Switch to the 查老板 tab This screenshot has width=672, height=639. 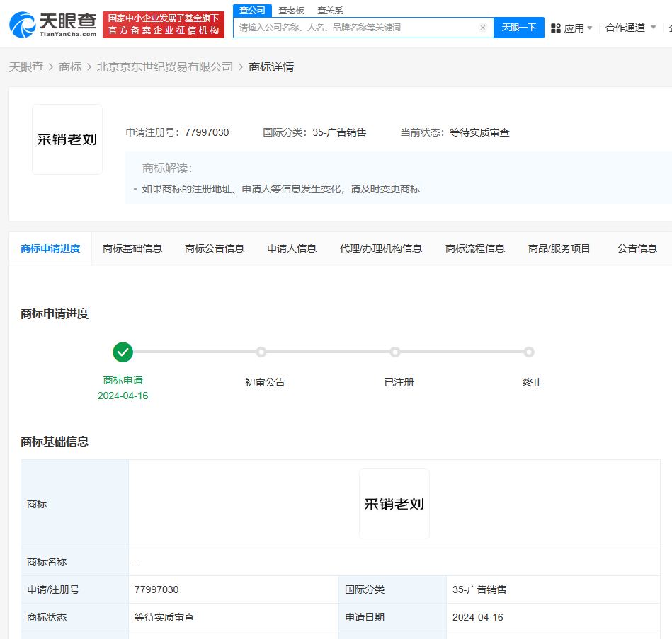(291, 10)
